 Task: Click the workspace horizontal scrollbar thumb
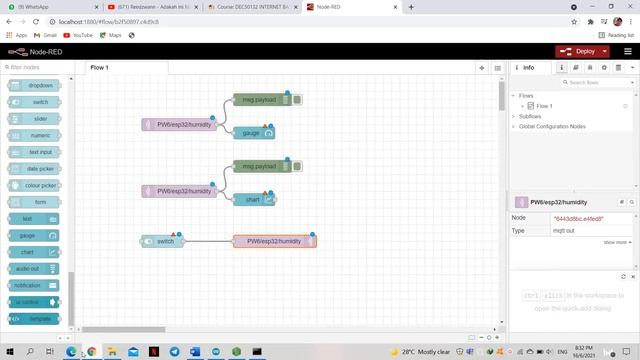pos(124,329)
